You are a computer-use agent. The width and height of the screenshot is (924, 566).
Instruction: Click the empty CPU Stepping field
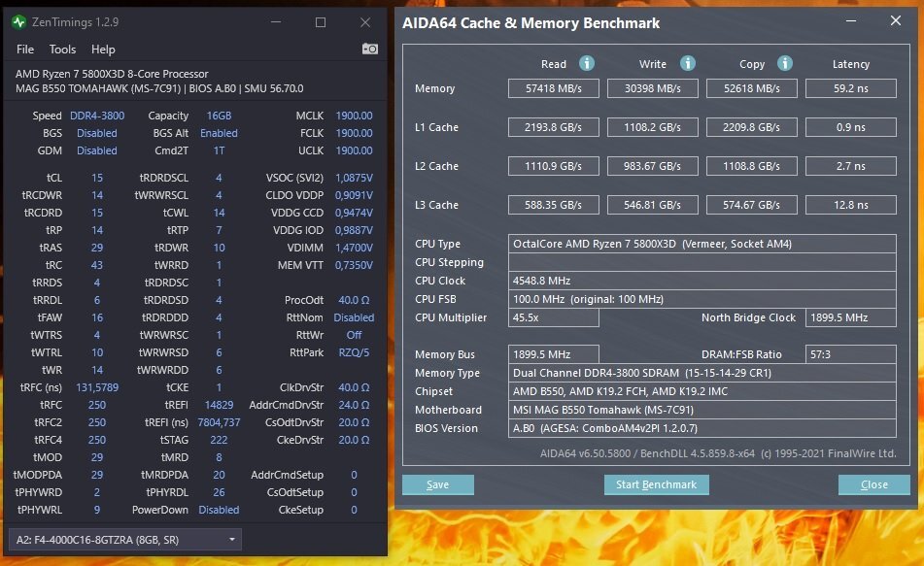click(x=702, y=262)
